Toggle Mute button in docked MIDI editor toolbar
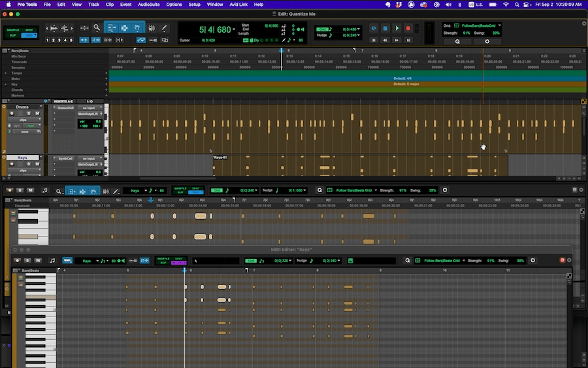 [30, 191]
